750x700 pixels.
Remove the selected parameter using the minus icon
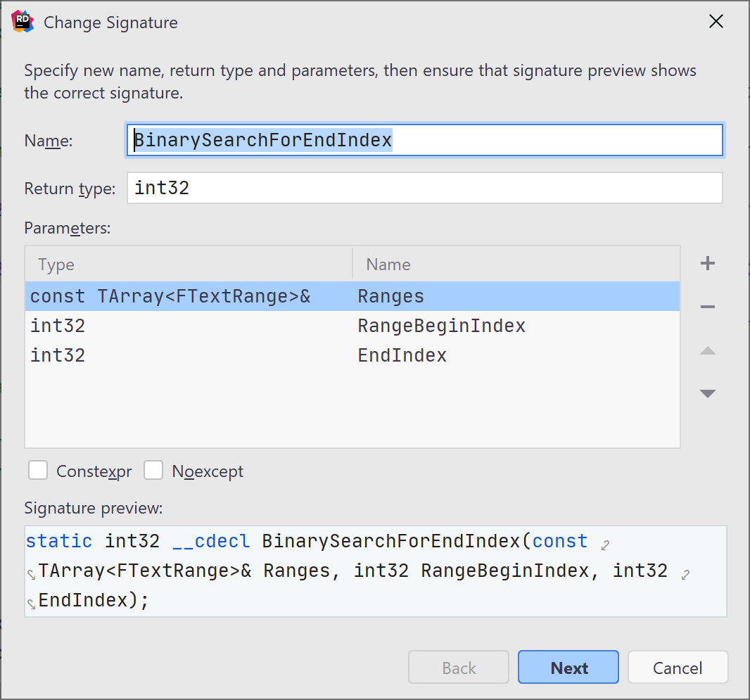click(x=707, y=307)
